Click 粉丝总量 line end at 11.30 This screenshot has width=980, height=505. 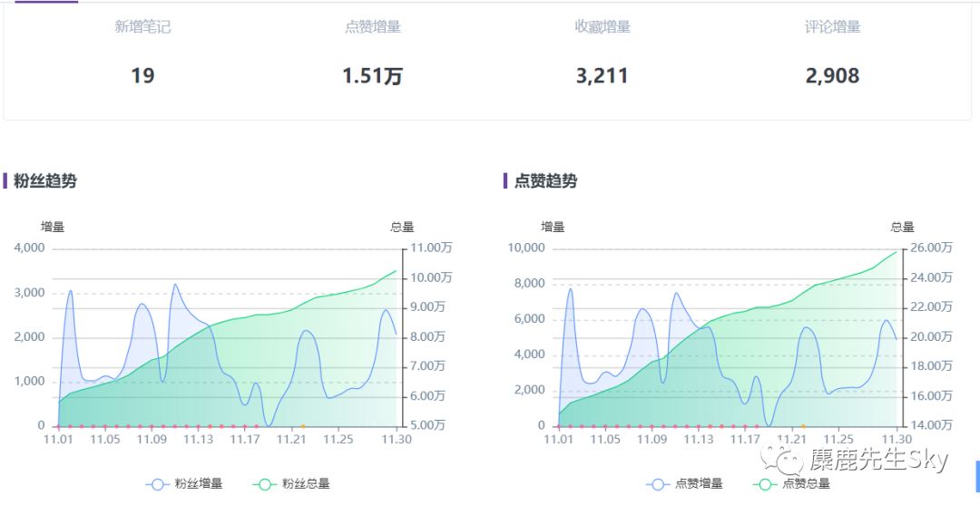[397, 271]
